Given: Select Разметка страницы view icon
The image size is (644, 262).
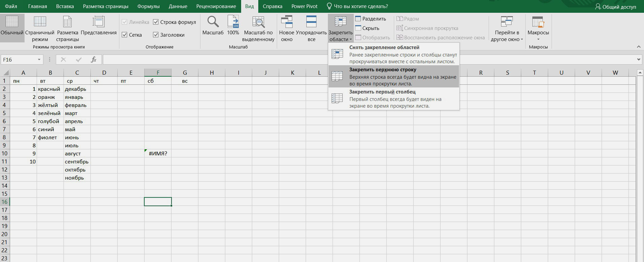Looking at the screenshot, I should click(x=67, y=22).
